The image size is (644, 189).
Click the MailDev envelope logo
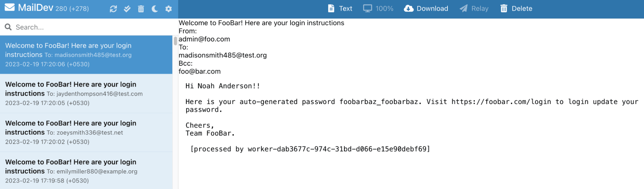pyautogui.click(x=10, y=7)
